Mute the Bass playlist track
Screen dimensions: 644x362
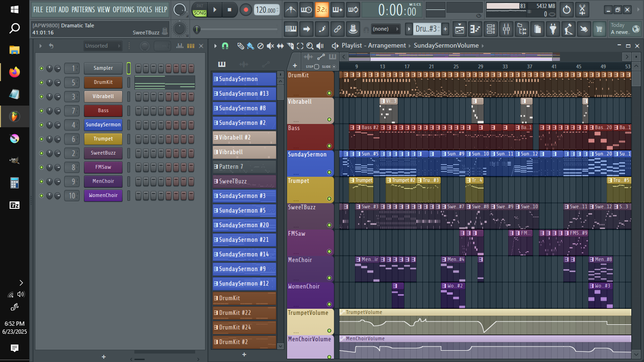point(329,146)
